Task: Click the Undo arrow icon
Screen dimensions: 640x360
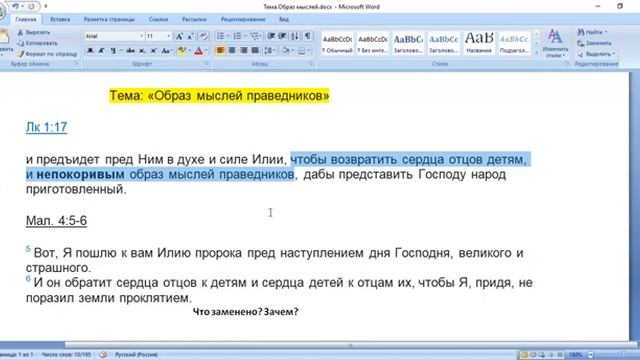Action: pos(16,6)
